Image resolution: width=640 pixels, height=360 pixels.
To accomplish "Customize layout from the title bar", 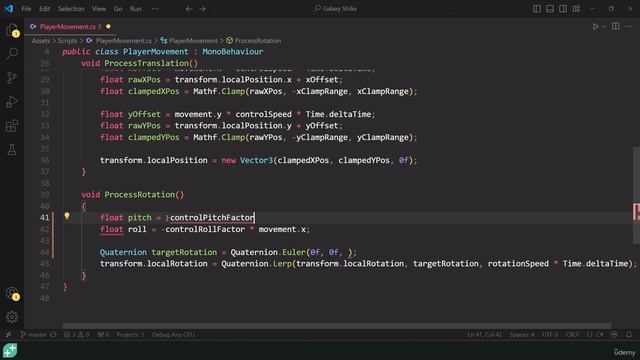I will point(576,9).
